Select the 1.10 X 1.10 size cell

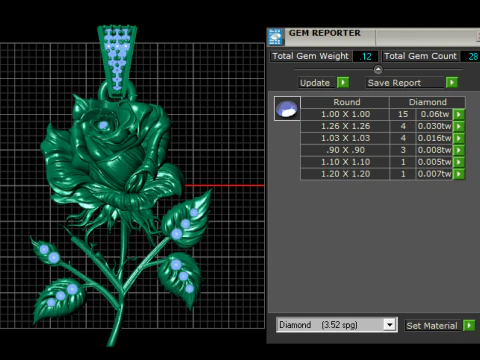(x=345, y=162)
